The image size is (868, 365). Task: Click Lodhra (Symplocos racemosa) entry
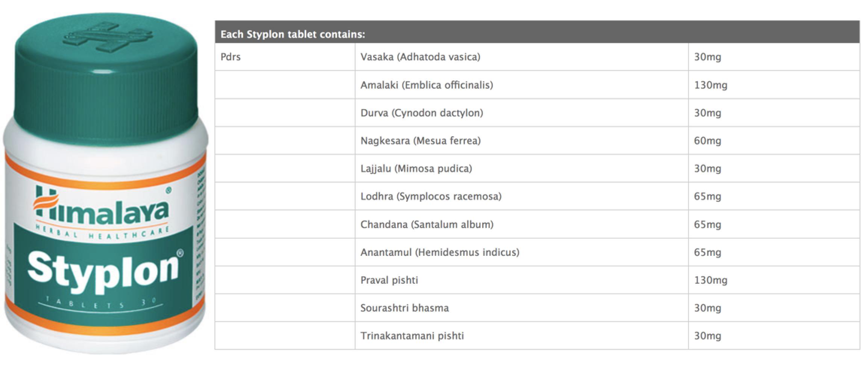[x=431, y=196]
